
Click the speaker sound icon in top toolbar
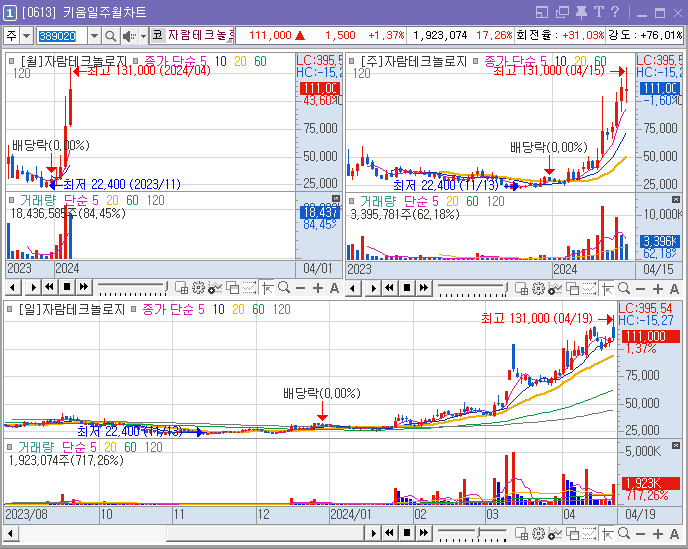tap(129, 36)
